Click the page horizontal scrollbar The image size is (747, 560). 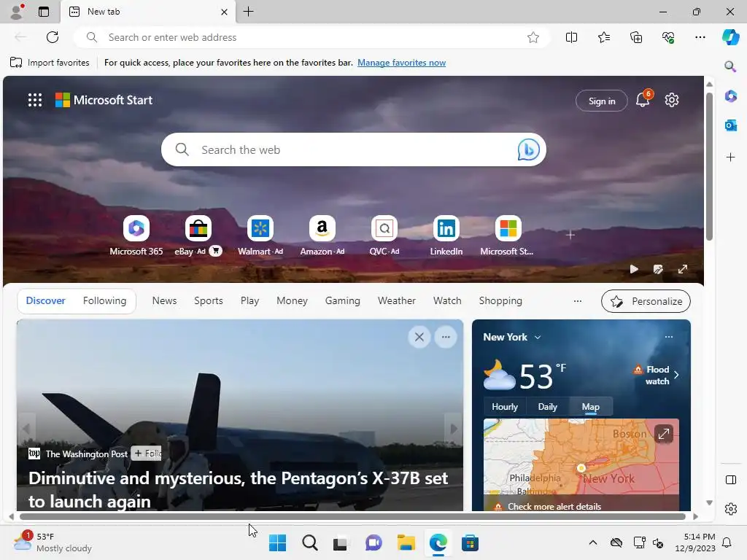(x=352, y=516)
